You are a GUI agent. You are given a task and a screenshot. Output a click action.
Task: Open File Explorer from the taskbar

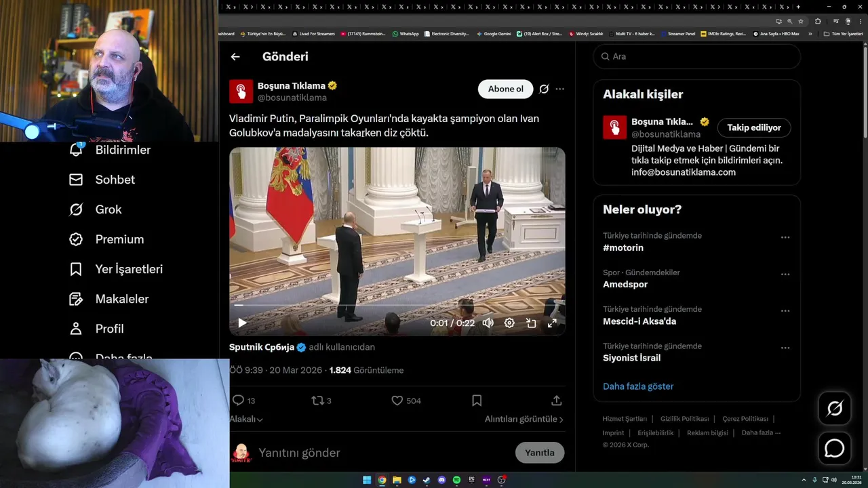397,480
